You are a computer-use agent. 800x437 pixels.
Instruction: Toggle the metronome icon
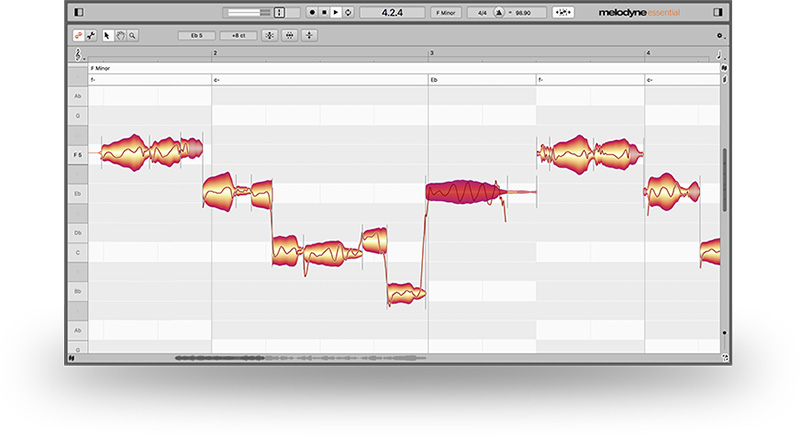(499, 13)
